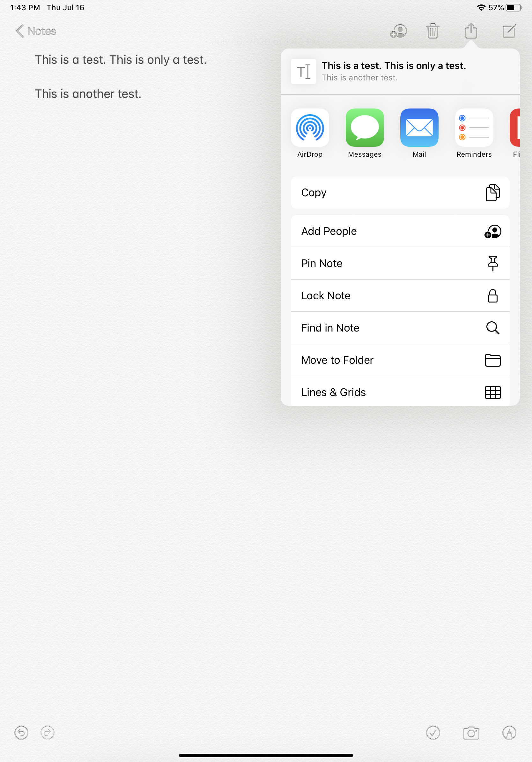Tap the text thumbnail in the share sheet header
This screenshot has width=532, height=762.
click(304, 71)
